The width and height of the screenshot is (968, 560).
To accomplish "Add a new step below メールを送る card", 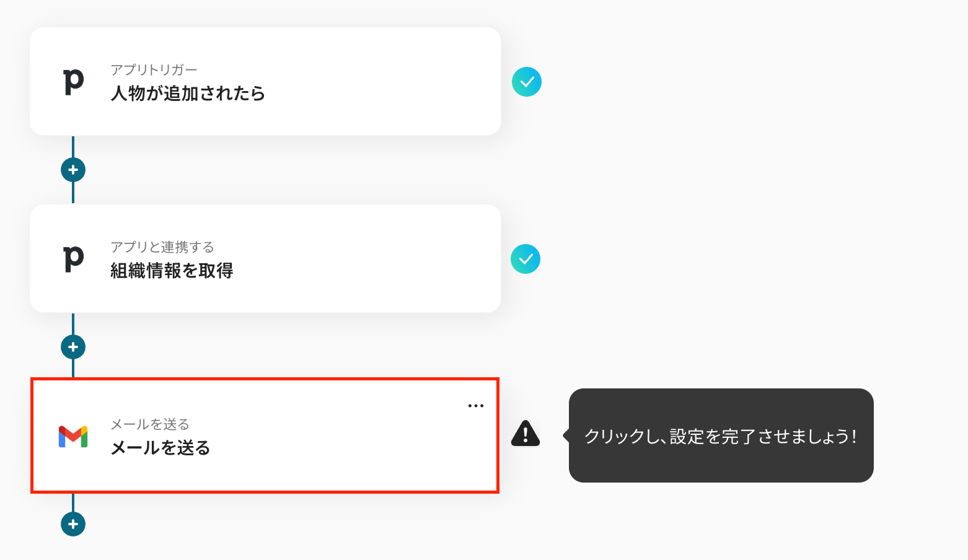I will click(73, 524).
